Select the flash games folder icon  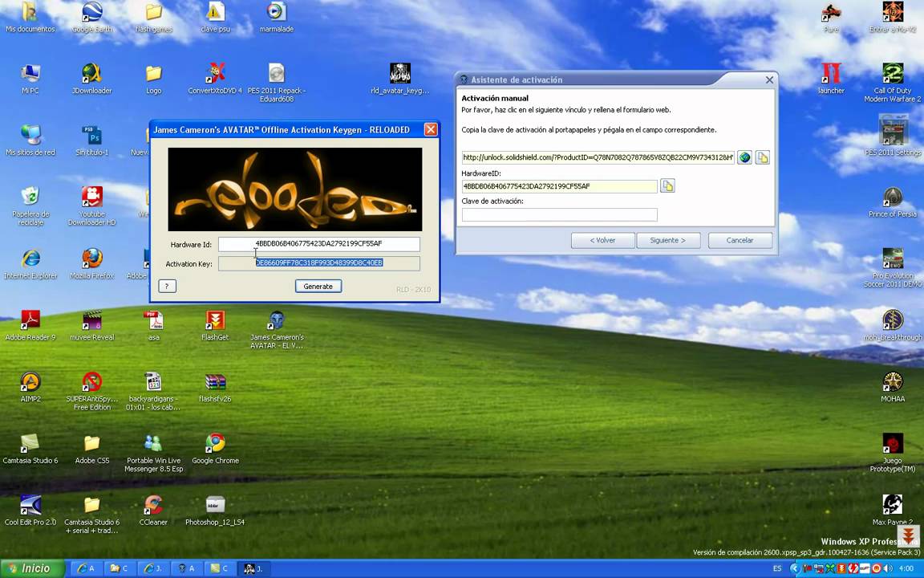tap(154, 17)
